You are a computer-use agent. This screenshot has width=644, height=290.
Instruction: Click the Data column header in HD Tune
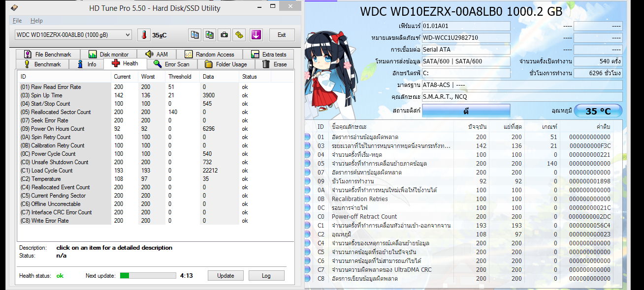220,77
